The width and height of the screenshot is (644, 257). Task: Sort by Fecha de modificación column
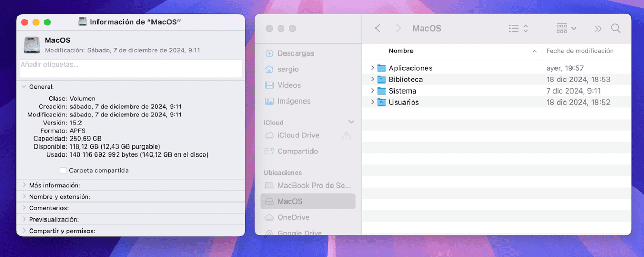[580, 51]
